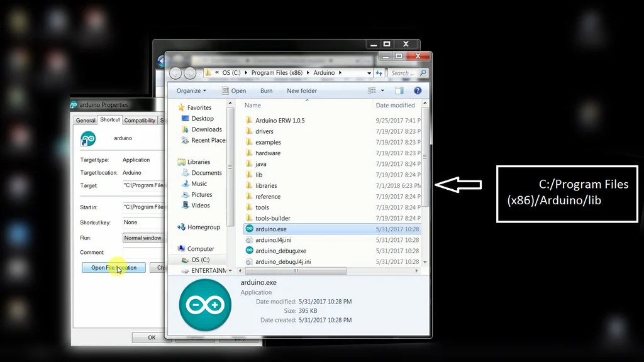Image resolution: width=644 pixels, height=362 pixels.
Task: Click the Comment input field
Action: [143, 253]
